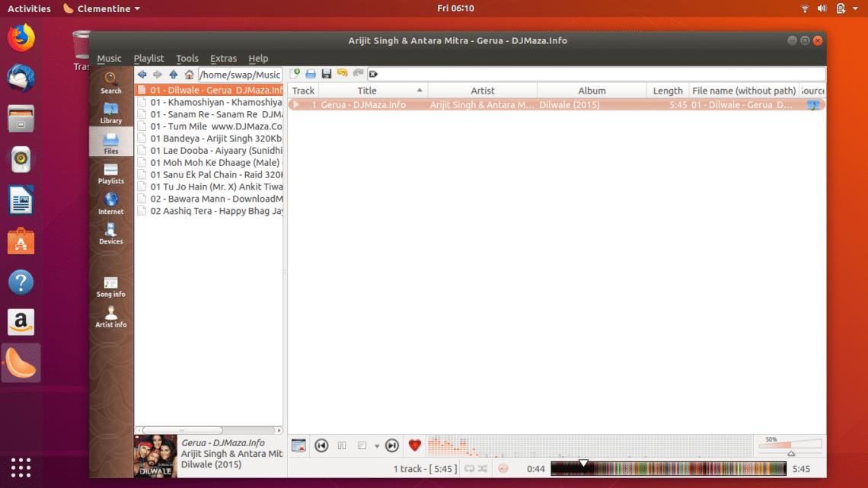Load a playlist from file
Viewport: 868px width, 488px height.
pos(311,74)
